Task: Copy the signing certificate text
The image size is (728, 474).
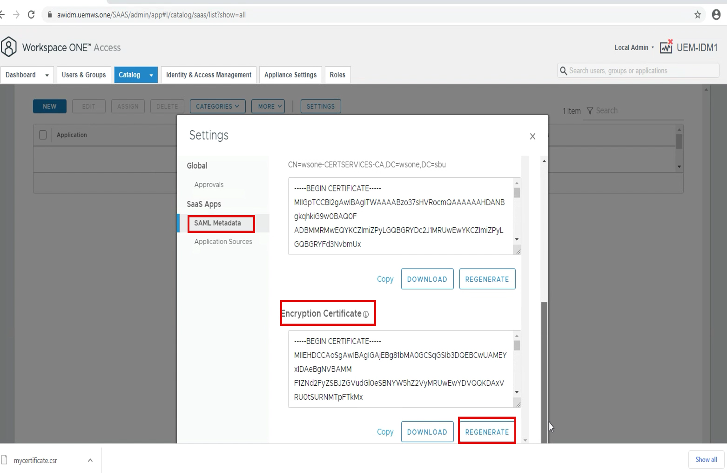Action: point(385,279)
